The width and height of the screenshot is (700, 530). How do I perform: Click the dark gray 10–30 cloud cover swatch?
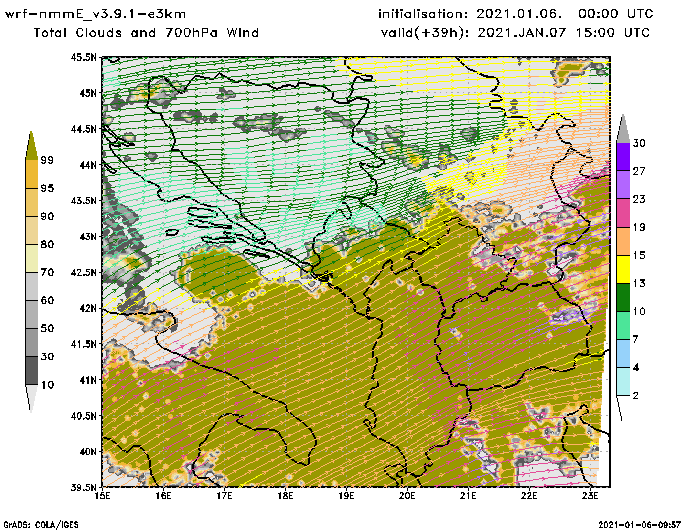tap(32, 371)
